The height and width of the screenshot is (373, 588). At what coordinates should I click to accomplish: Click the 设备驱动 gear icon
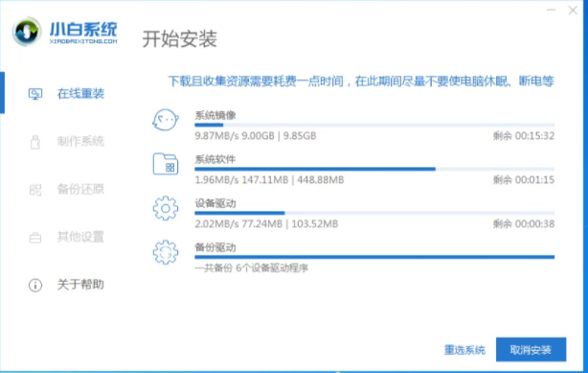tap(166, 208)
